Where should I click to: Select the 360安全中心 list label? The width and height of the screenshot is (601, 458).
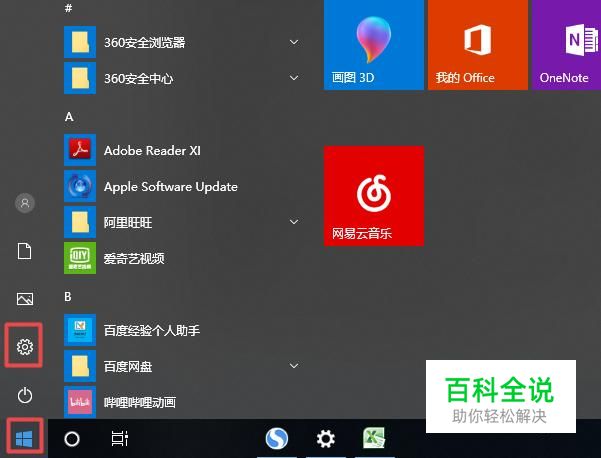pos(139,79)
